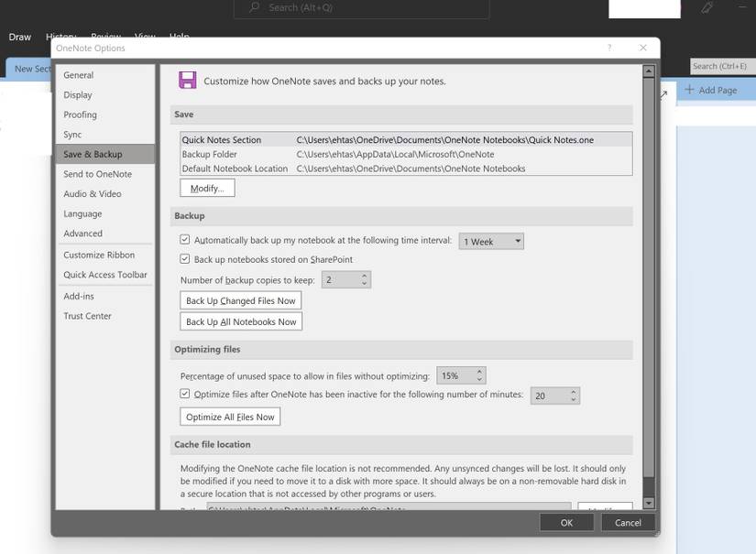Open the Customize Ribbon settings
Image resolution: width=756 pixels, height=554 pixels.
pyautogui.click(x=101, y=253)
